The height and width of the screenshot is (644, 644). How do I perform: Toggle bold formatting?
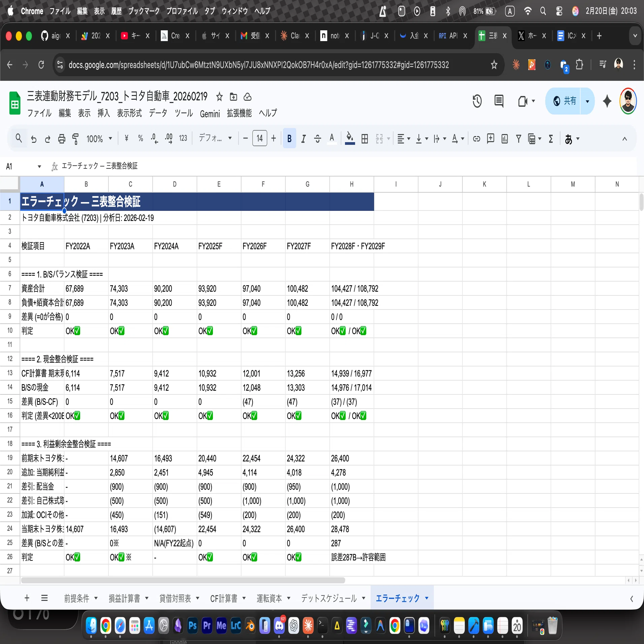pos(289,138)
